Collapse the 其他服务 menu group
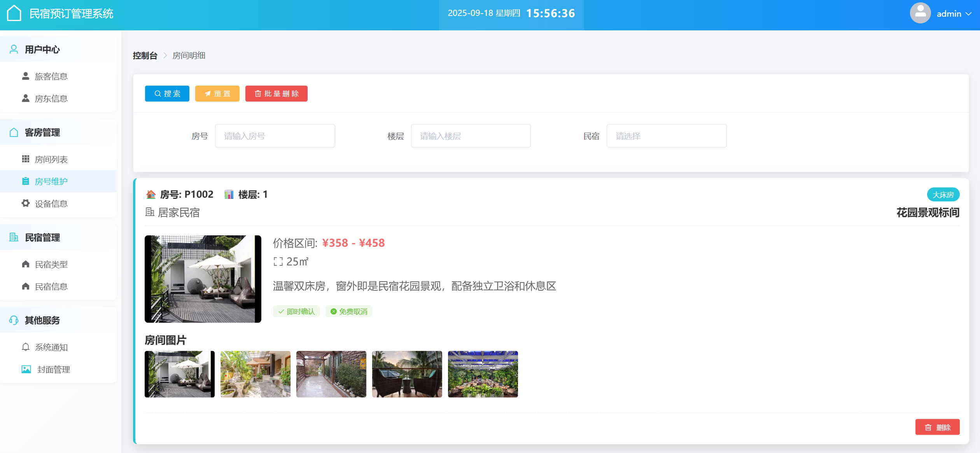The image size is (980, 453). click(x=58, y=320)
